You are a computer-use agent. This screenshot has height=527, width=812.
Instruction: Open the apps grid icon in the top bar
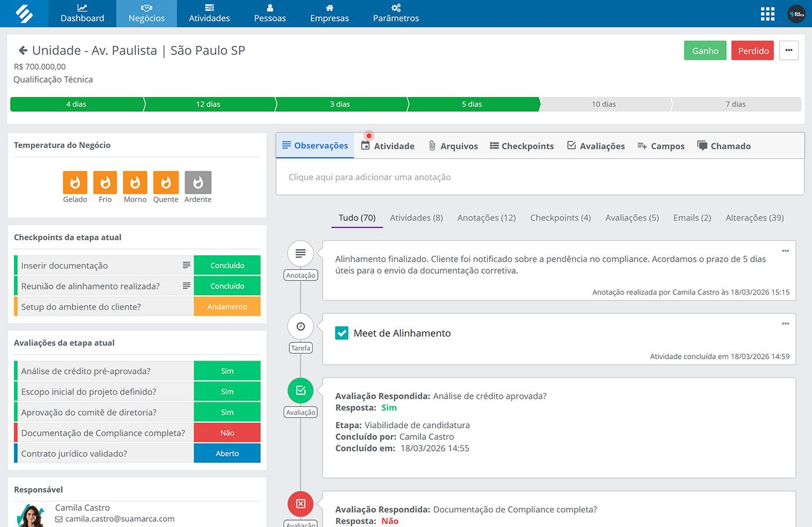point(767,13)
